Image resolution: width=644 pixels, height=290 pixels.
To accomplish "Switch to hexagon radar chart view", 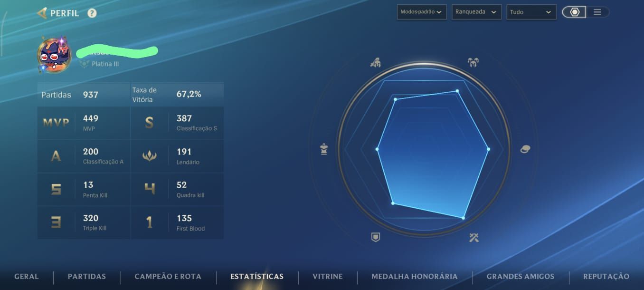I will 575,12.
